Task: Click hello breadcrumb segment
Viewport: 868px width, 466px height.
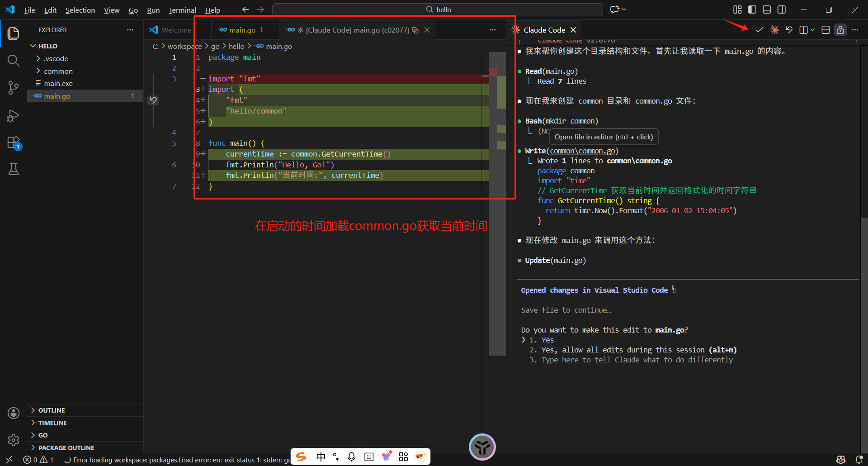Action: pos(236,46)
